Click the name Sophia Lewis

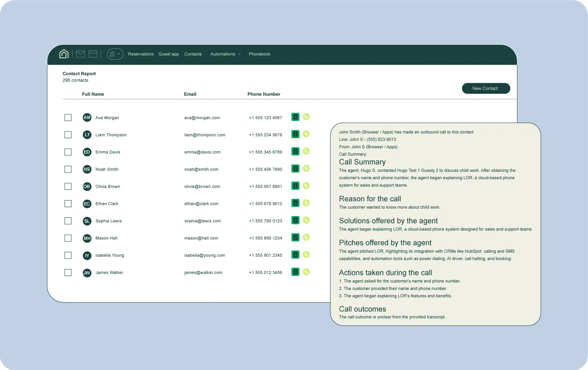click(x=109, y=221)
